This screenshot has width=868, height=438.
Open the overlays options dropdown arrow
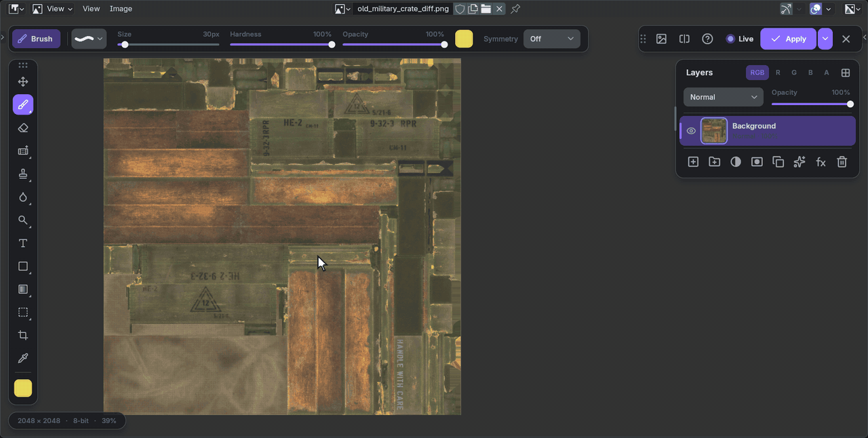[x=829, y=9]
